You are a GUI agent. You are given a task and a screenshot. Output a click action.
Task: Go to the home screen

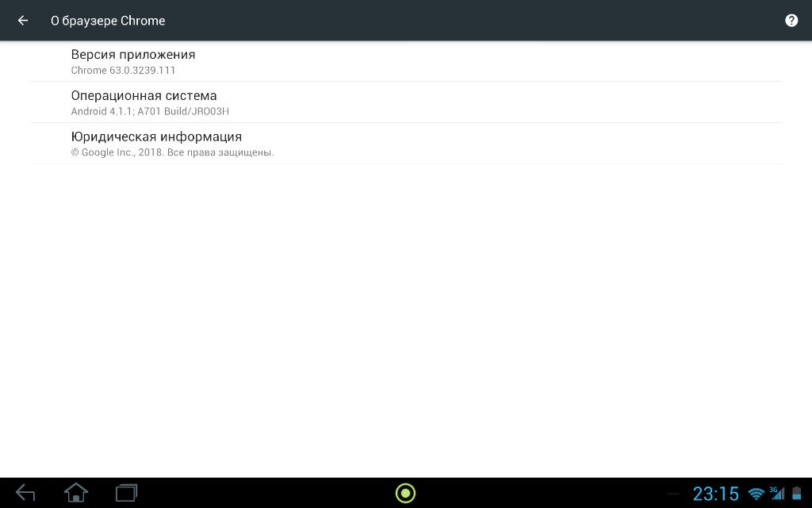point(76,492)
